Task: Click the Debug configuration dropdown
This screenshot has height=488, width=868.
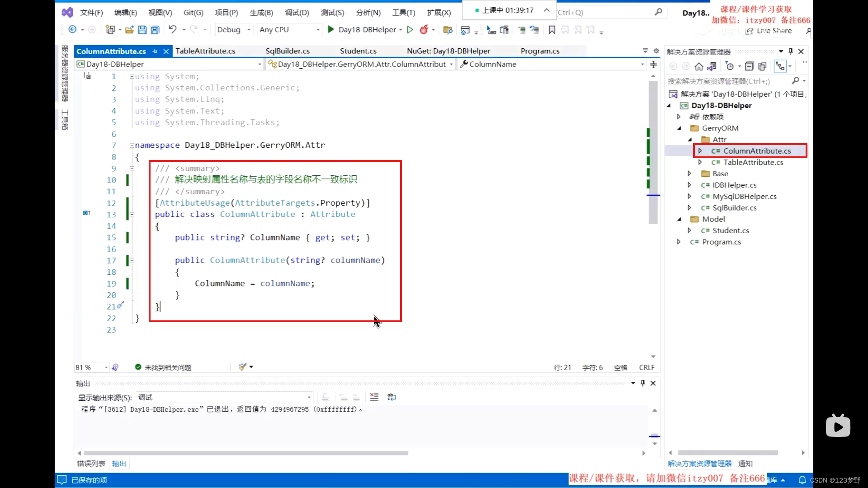Action: pyautogui.click(x=233, y=29)
